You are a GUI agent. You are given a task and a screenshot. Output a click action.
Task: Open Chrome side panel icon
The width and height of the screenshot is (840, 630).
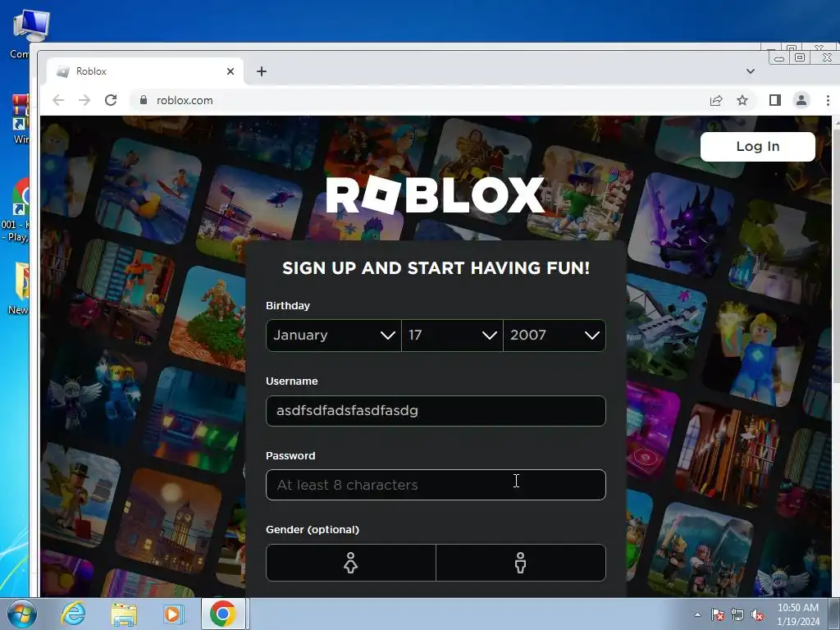[774, 100]
